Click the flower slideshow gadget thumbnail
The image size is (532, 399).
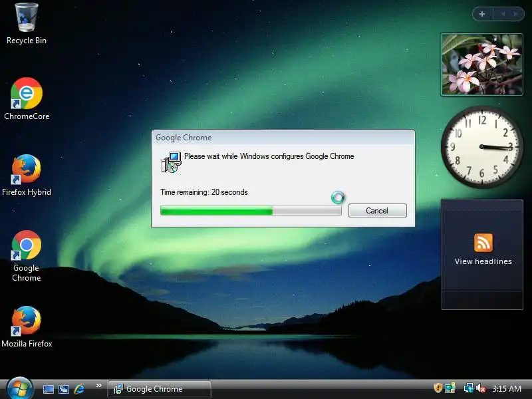click(x=481, y=65)
